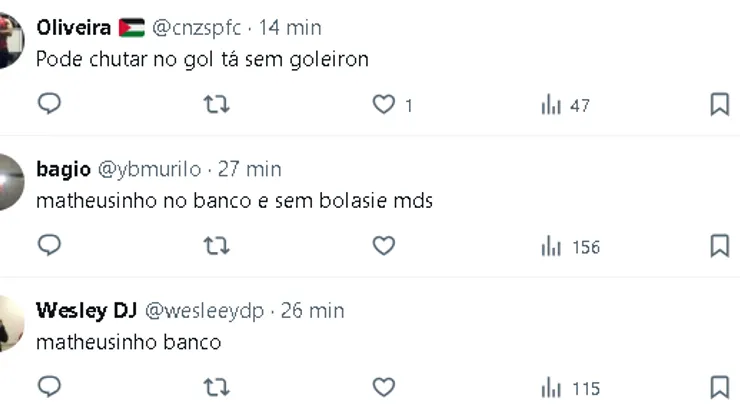Like Oliveira's tweet with 1 like
Screen dimensions: 740x416
pos(384,104)
